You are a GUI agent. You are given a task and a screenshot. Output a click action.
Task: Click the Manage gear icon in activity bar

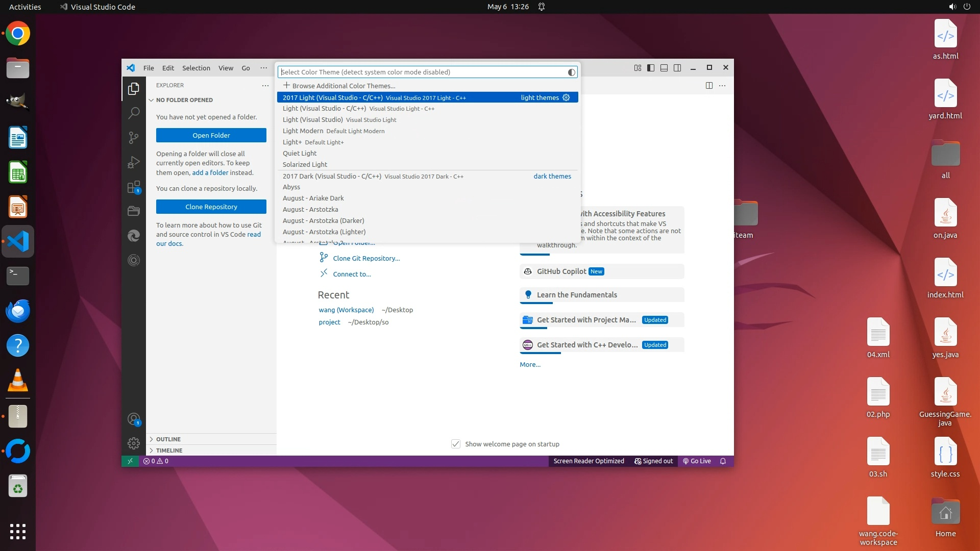tap(134, 443)
